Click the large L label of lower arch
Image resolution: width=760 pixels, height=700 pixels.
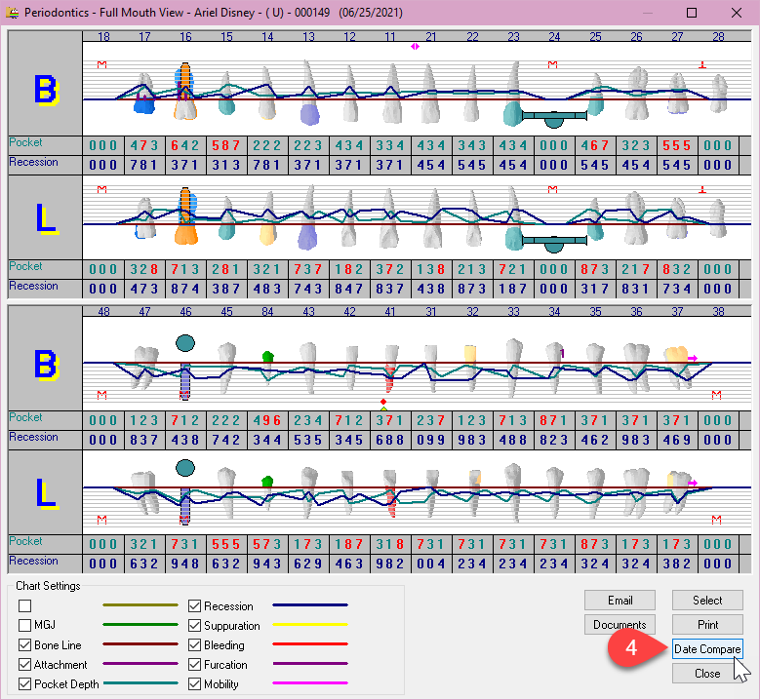(x=47, y=493)
